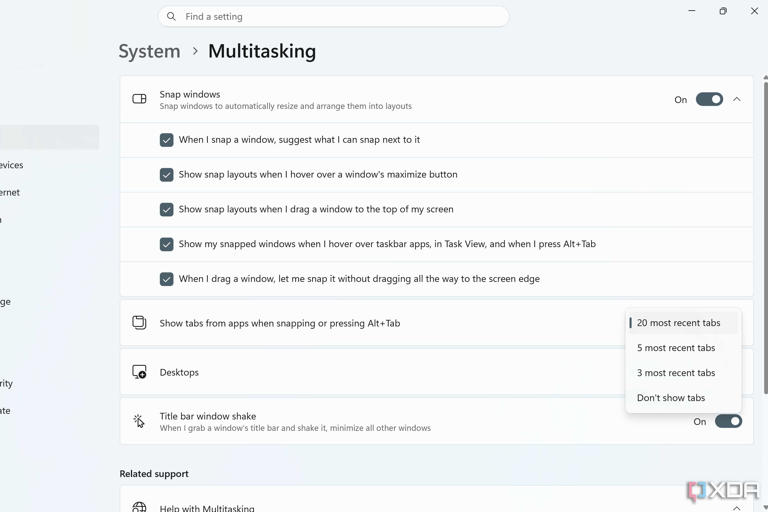This screenshot has width=768, height=512.
Task: Click the Title bar window shake icon
Action: pos(139,421)
